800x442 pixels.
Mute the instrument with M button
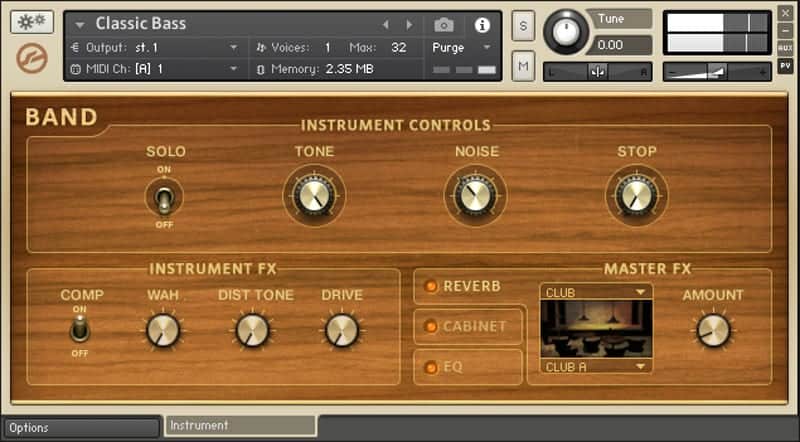[x=522, y=66]
